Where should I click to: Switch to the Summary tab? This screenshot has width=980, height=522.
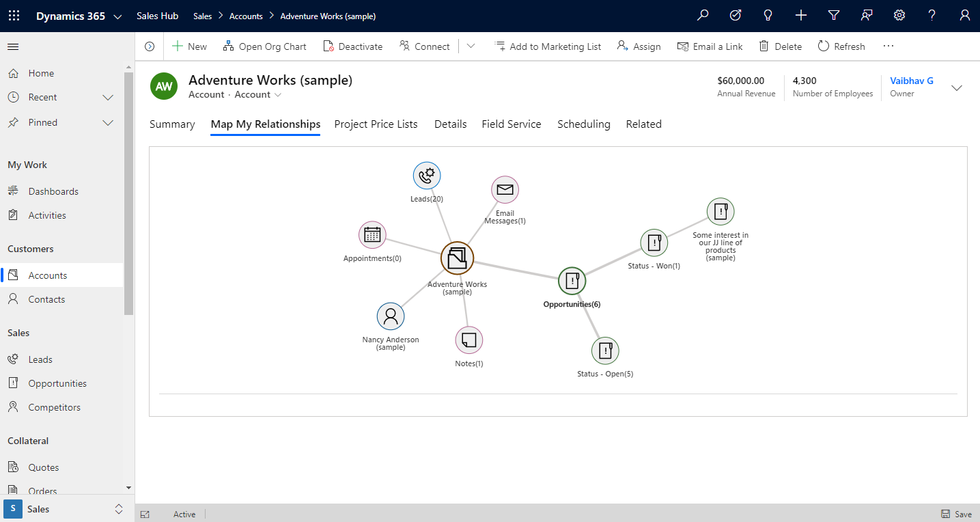click(172, 124)
